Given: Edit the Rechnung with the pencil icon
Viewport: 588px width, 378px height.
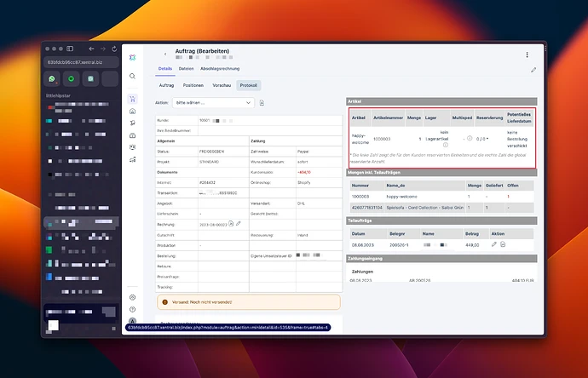Looking at the screenshot, I should click(x=239, y=224).
